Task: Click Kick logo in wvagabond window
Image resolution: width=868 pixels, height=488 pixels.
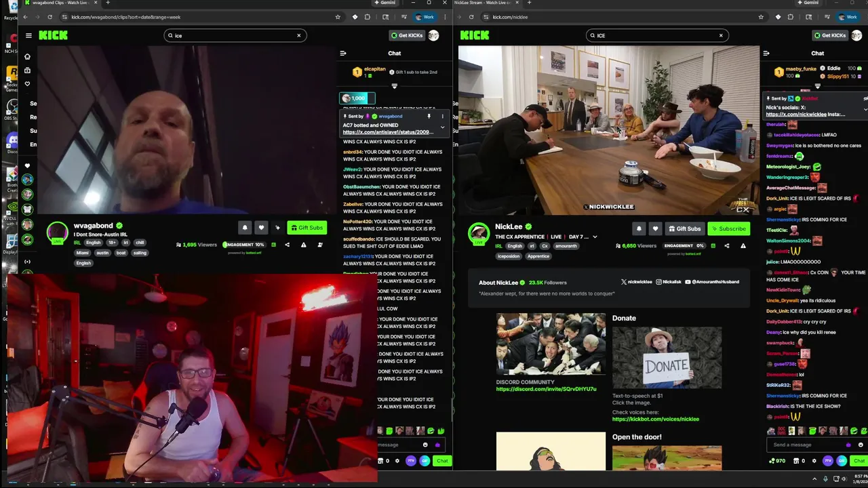Action: pos(53,35)
